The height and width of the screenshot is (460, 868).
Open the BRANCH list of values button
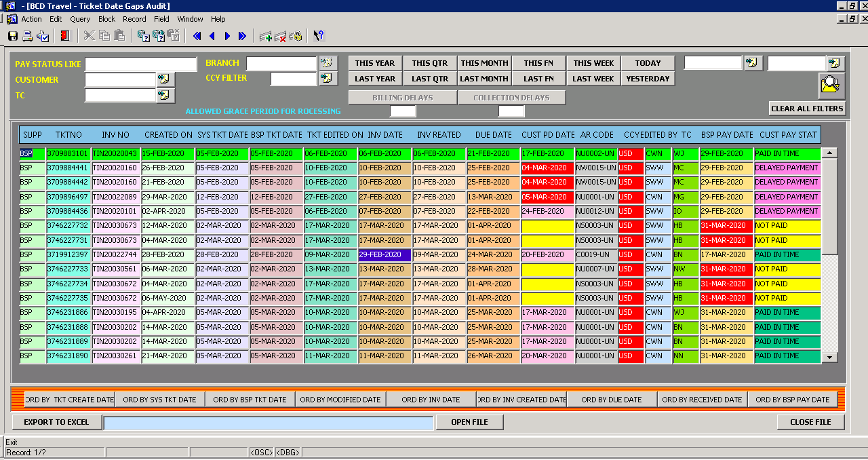328,63
